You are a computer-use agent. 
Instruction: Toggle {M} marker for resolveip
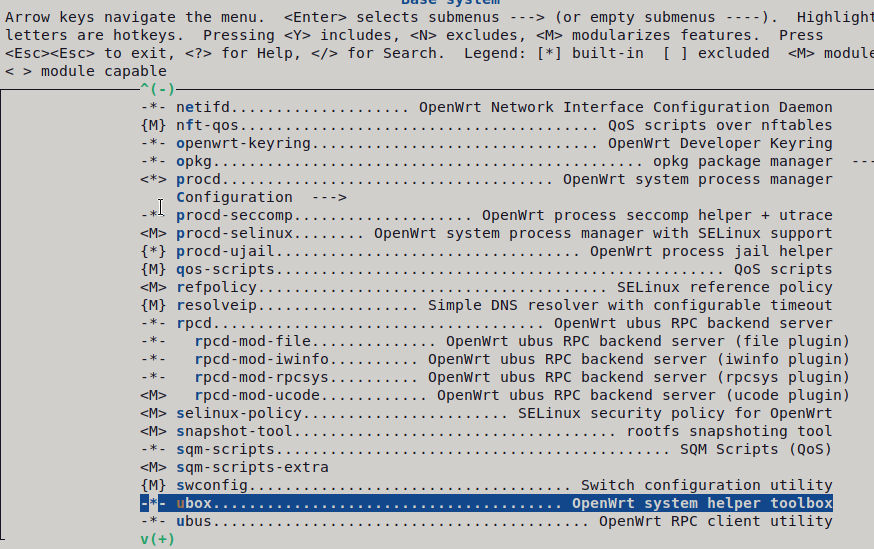point(153,305)
